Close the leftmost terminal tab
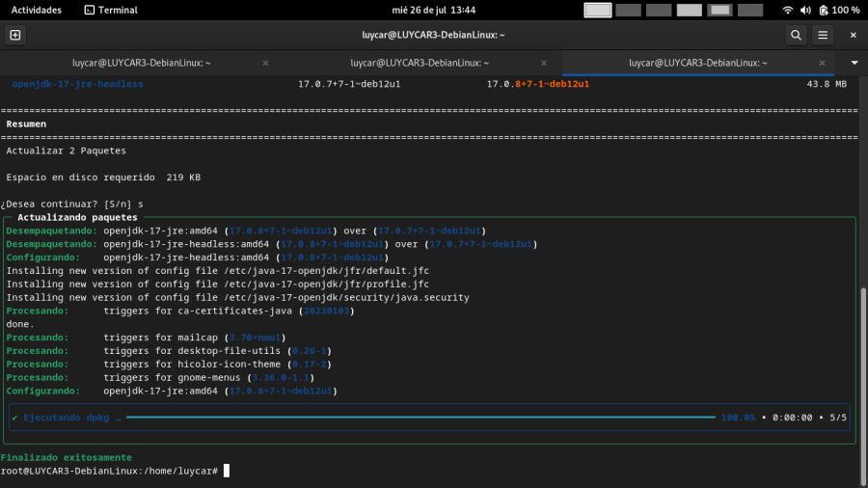Viewport: 868px width, 488px height. [265, 63]
